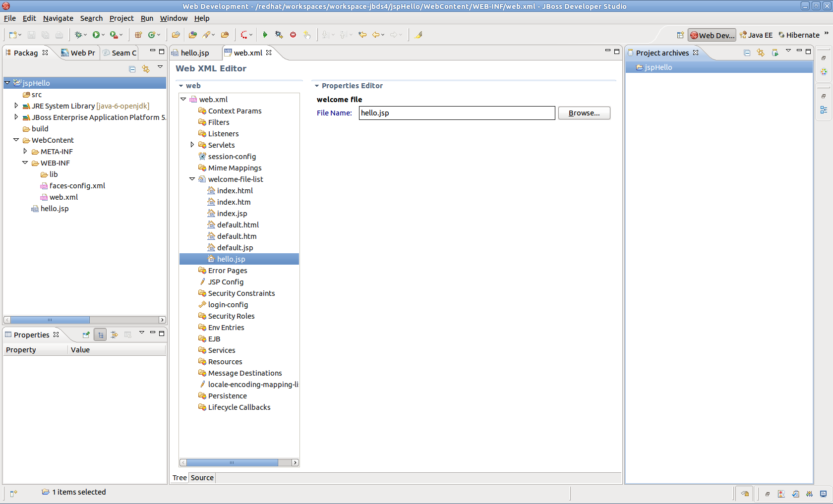Expand the META-INF folder

click(25, 151)
